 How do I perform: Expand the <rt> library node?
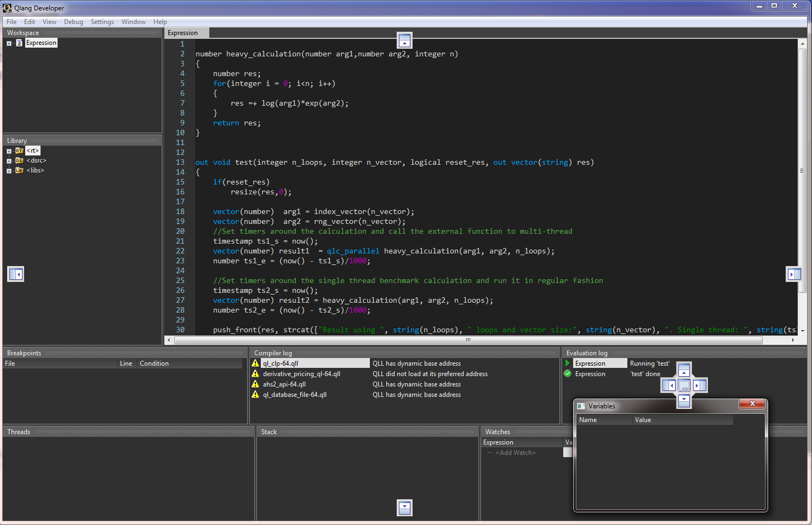point(9,151)
